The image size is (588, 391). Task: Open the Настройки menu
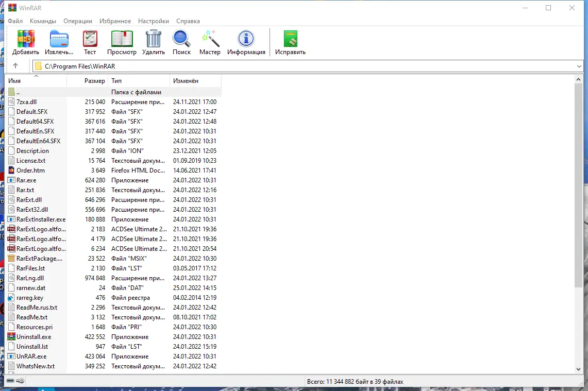(x=153, y=21)
